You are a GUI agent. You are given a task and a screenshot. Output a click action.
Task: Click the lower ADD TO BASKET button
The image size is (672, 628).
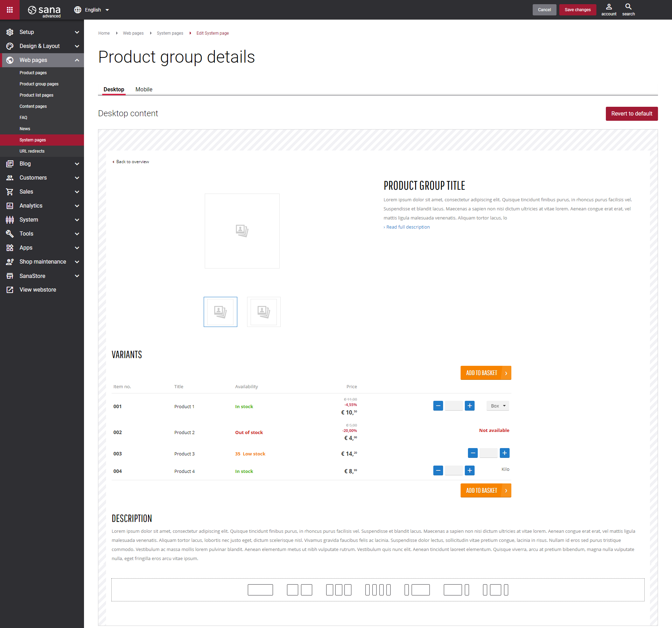click(x=486, y=490)
